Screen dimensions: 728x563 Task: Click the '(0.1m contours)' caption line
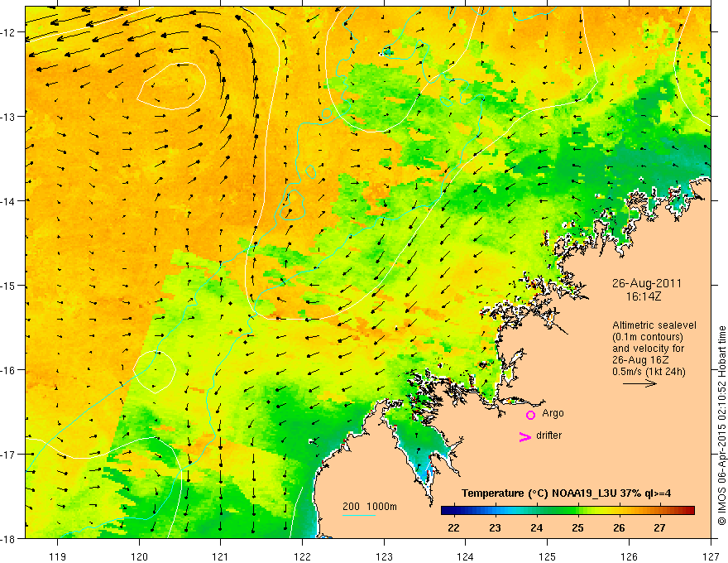point(648,337)
